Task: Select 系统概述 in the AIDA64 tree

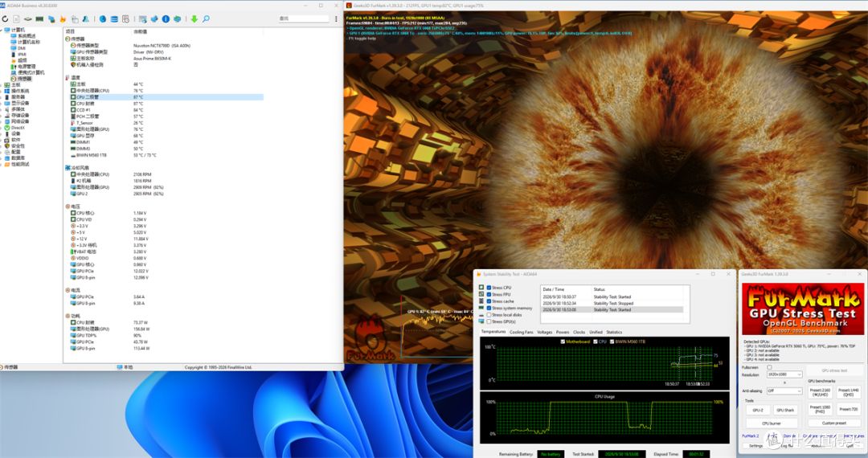Action: [x=27, y=36]
